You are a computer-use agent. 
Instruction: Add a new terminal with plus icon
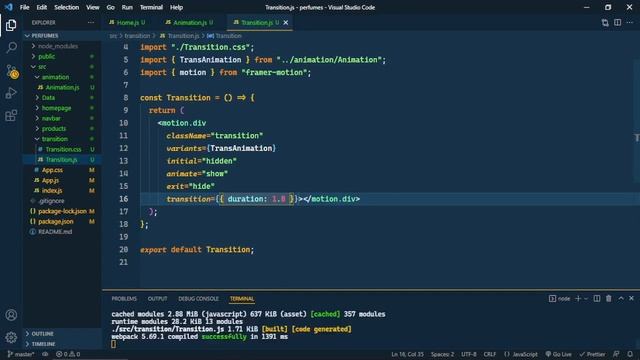click(x=578, y=299)
